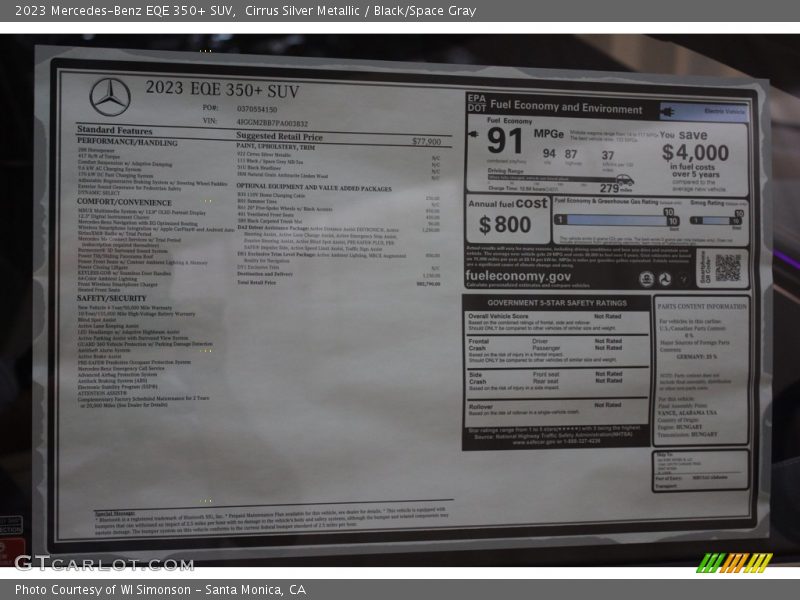Click the 'PARTS CONTENT INFORMATION' heading
The width and height of the screenshot is (800, 600).
(702, 307)
